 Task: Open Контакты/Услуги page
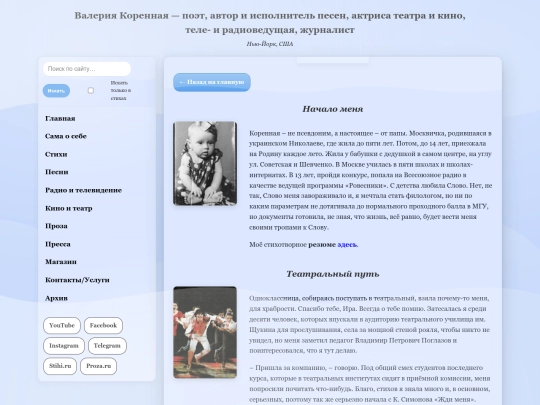pyautogui.click(x=77, y=280)
